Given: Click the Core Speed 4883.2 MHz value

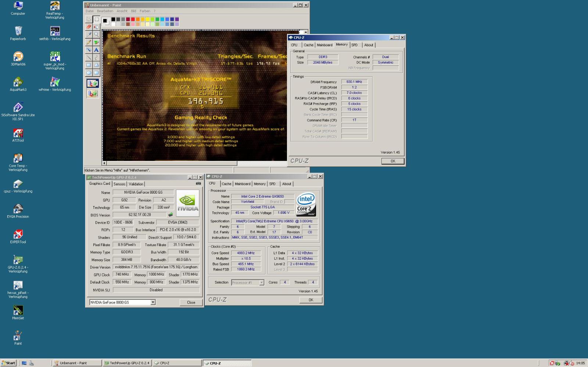Looking at the screenshot, I should 246,253.
